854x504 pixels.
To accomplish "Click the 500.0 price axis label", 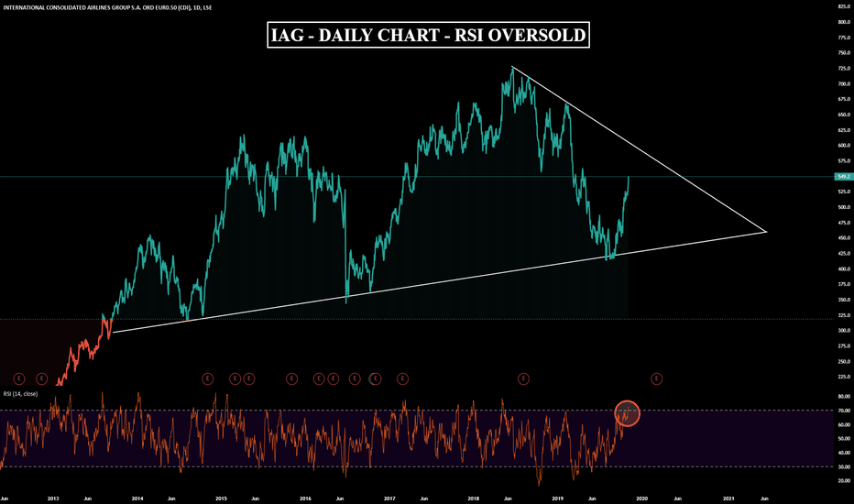I will pyautogui.click(x=844, y=207).
